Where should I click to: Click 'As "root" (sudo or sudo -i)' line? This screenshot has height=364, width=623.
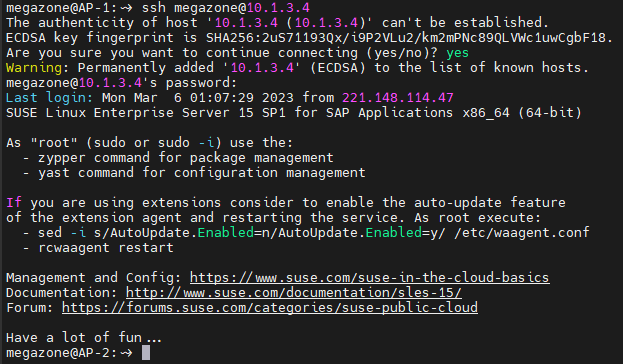coord(149,143)
